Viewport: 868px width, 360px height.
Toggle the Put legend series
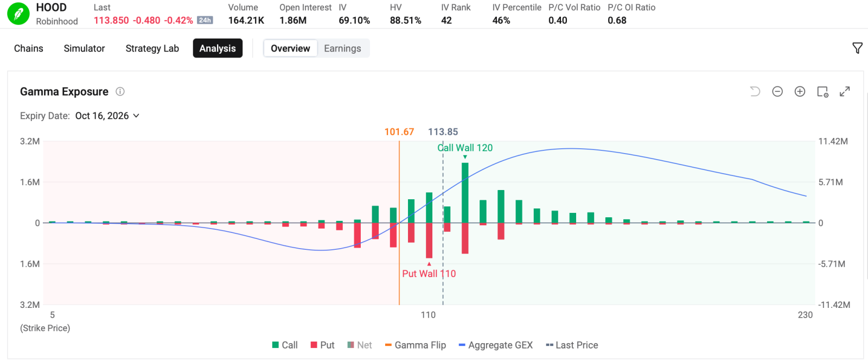tap(322, 345)
